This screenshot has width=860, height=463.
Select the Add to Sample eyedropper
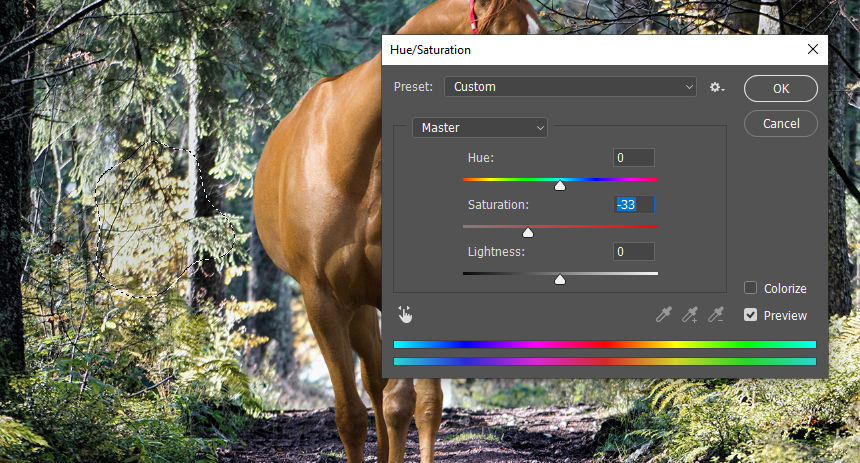[689, 314]
